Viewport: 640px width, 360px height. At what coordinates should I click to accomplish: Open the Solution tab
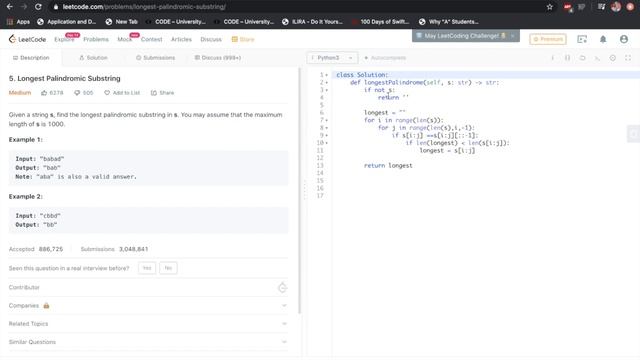(93, 58)
